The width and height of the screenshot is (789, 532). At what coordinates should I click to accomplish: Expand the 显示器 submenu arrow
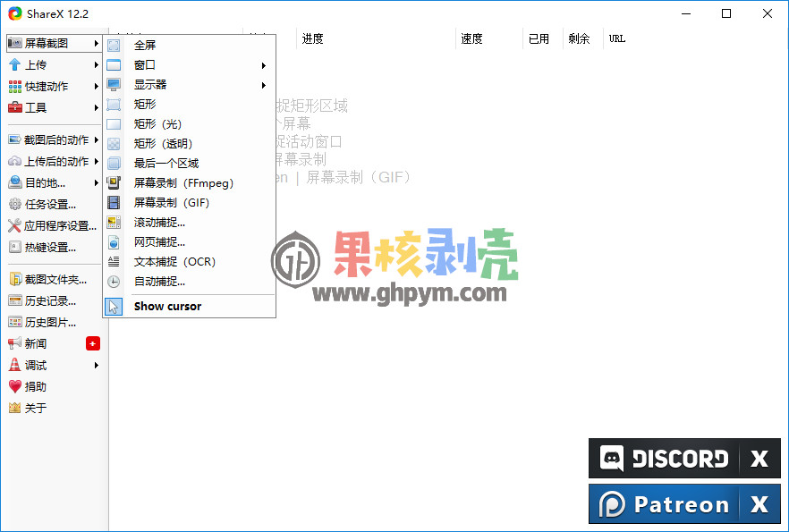(x=264, y=85)
